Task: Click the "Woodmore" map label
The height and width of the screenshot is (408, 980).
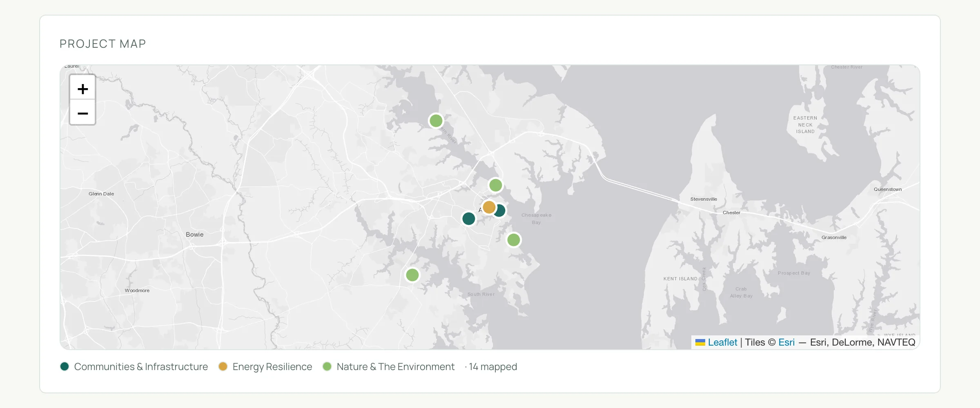Action: point(137,290)
